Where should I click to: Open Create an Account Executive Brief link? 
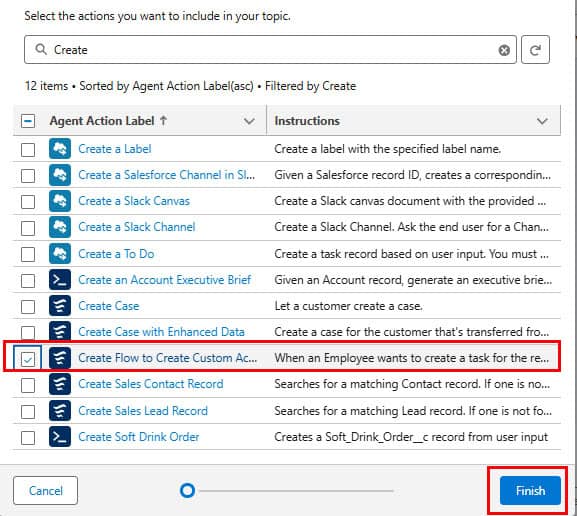164,280
